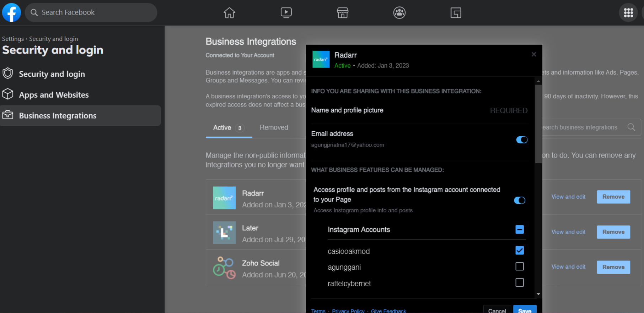Disable the Email address toggle

(522, 140)
